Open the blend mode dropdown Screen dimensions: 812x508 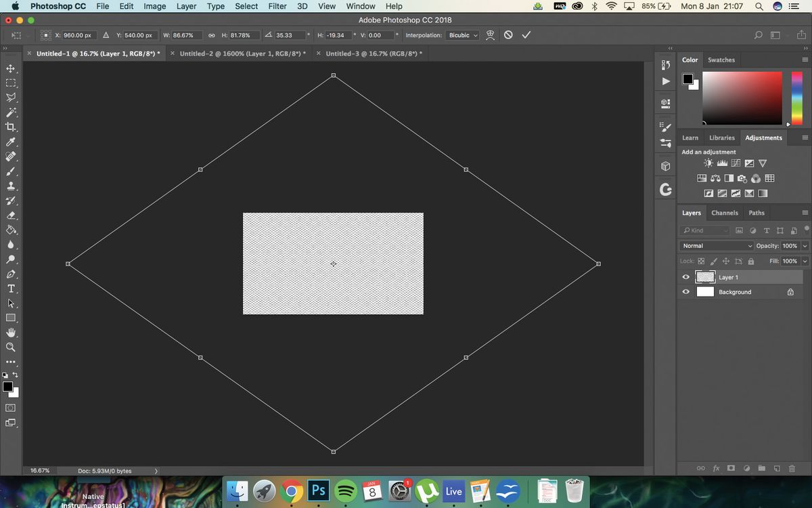point(716,245)
